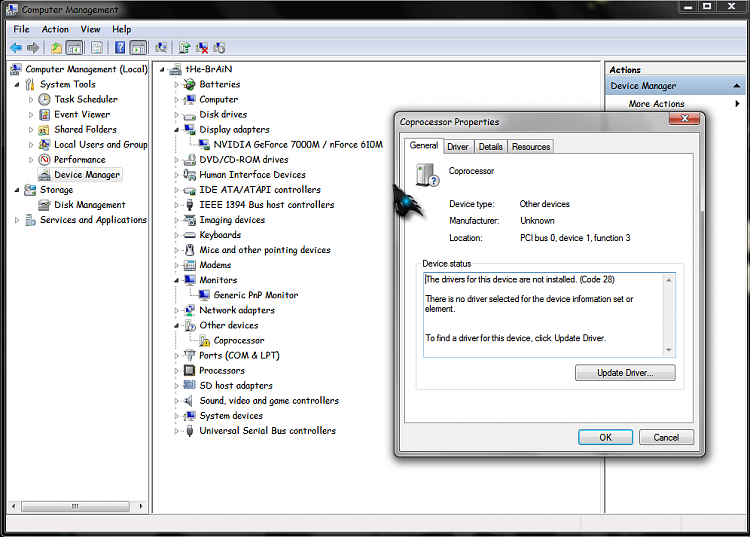This screenshot has width=750, height=537.
Task: Click the SD host adapters icon
Action: pos(190,385)
